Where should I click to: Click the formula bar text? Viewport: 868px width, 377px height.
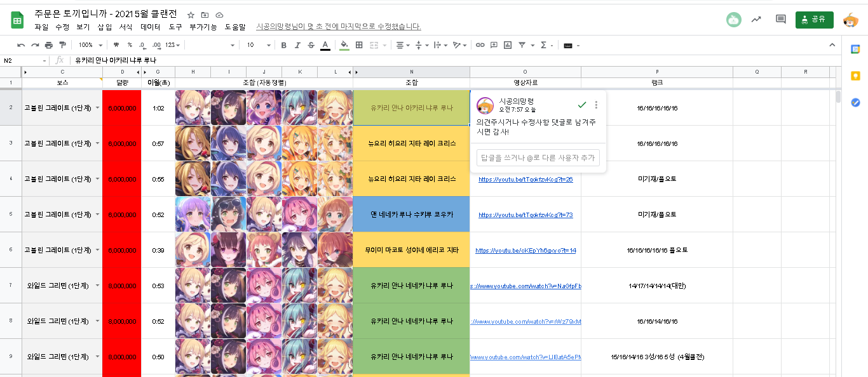coord(115,60)
